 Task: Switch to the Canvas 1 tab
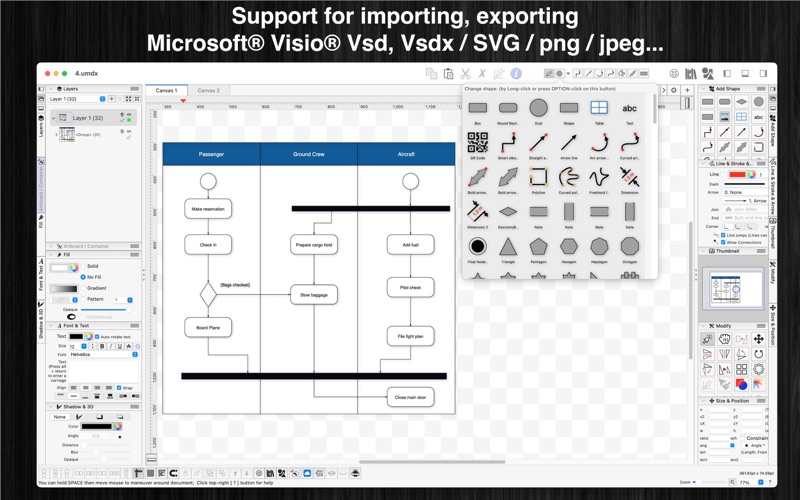click(166, 90)
